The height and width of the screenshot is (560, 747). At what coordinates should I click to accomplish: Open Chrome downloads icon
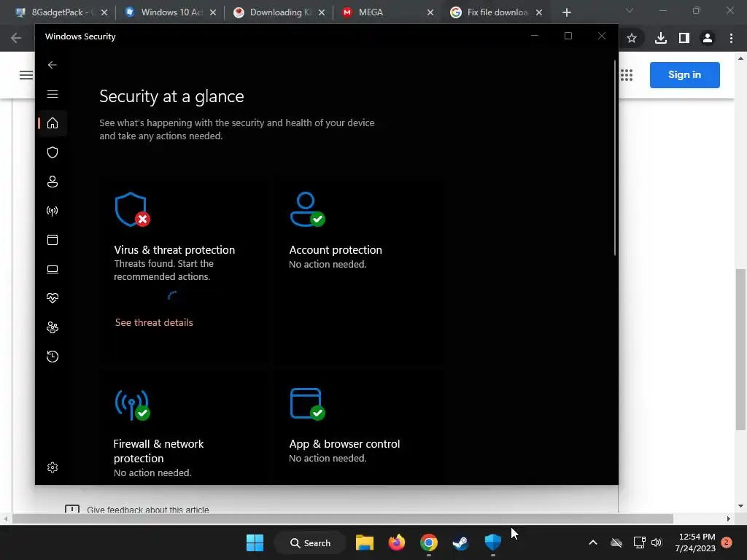(661, 38)
